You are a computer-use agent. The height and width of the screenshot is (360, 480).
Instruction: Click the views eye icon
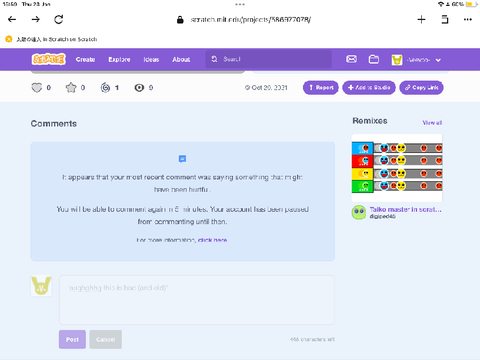point(139,88)
